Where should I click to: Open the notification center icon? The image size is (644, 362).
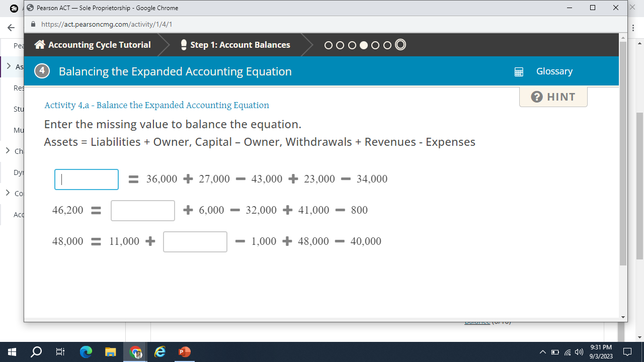click(x=627, y=352)
